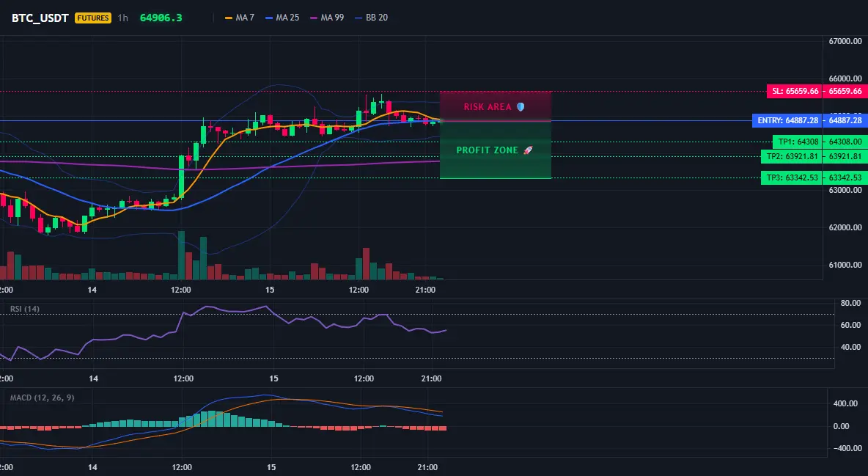Toggle the MA 25 legend indicator
The height and width of the screenshot is (476, 868).
coord(282,18)
